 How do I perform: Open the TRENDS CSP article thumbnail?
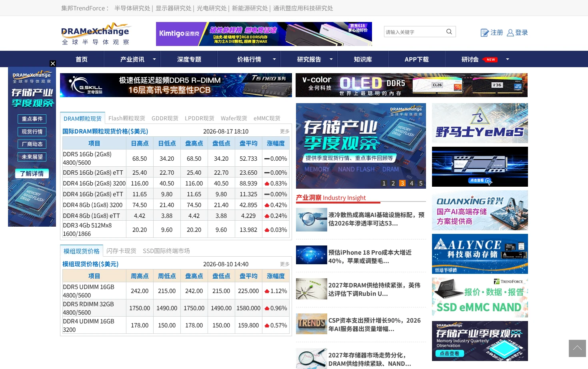[x=312, y=324]
